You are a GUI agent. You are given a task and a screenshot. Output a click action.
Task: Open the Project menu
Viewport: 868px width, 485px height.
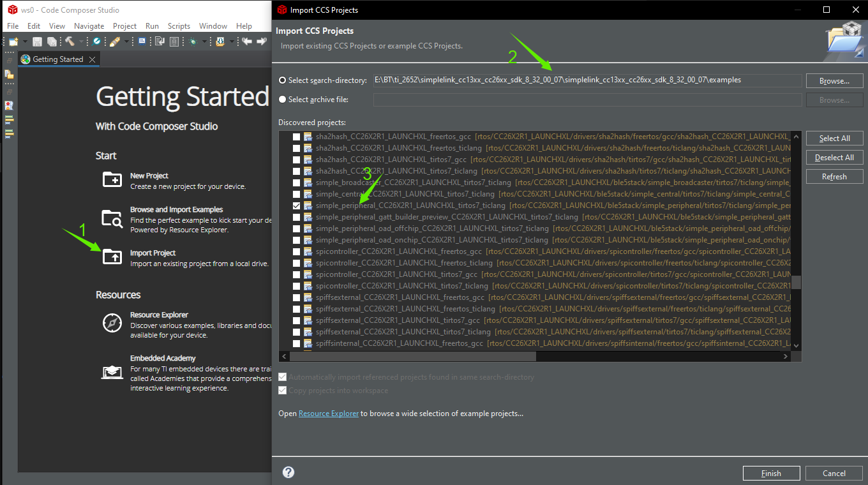[125, 26]
